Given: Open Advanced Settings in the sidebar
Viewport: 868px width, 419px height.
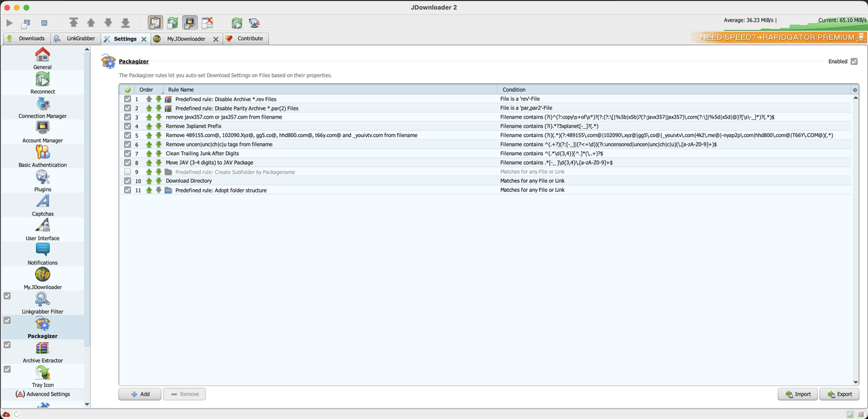Looking at the screenshot, I should click(42, 394).
